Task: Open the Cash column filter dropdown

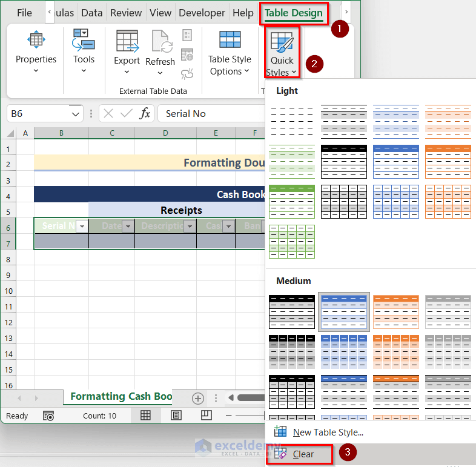Action: coord(228,226)
